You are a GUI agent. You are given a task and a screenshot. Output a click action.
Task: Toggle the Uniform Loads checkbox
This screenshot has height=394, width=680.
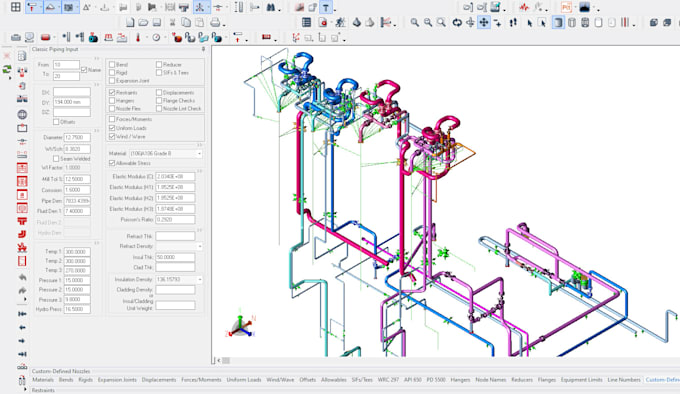(x=112, y=128)
